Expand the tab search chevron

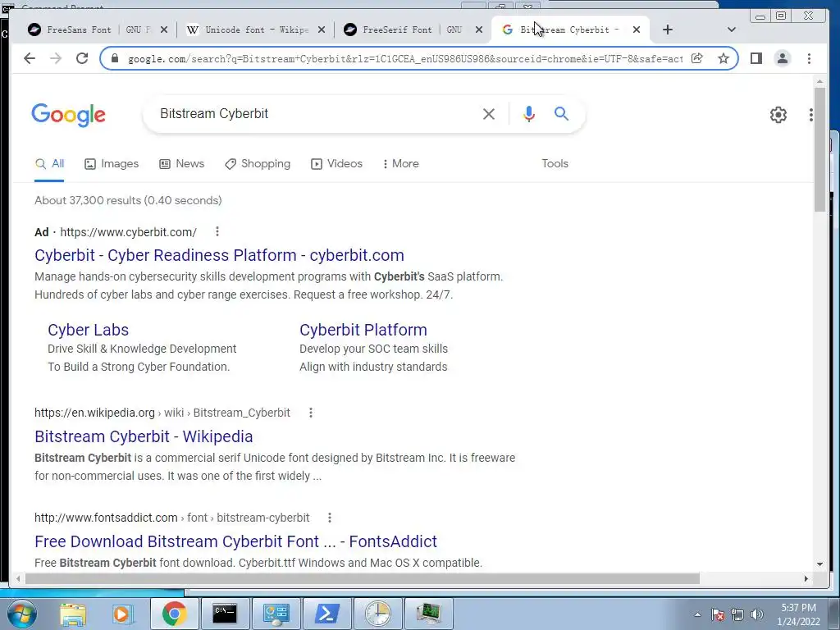click(731, 30)
